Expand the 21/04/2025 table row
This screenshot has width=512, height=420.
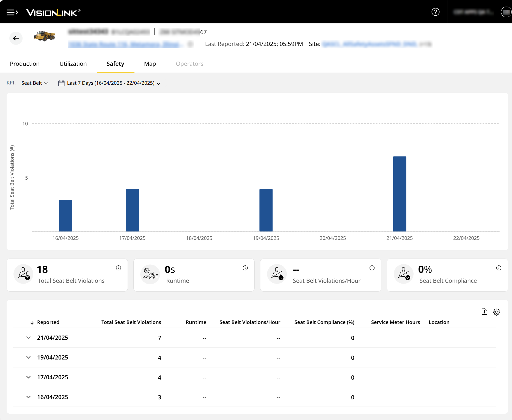[28, 337]
